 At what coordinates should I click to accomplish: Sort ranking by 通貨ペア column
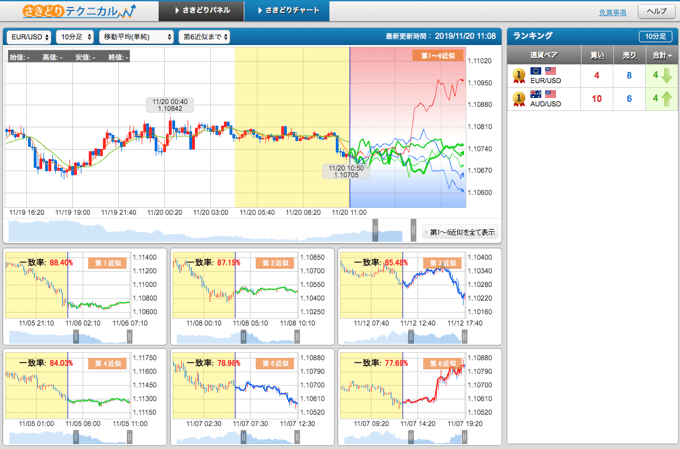click(544, 55)
